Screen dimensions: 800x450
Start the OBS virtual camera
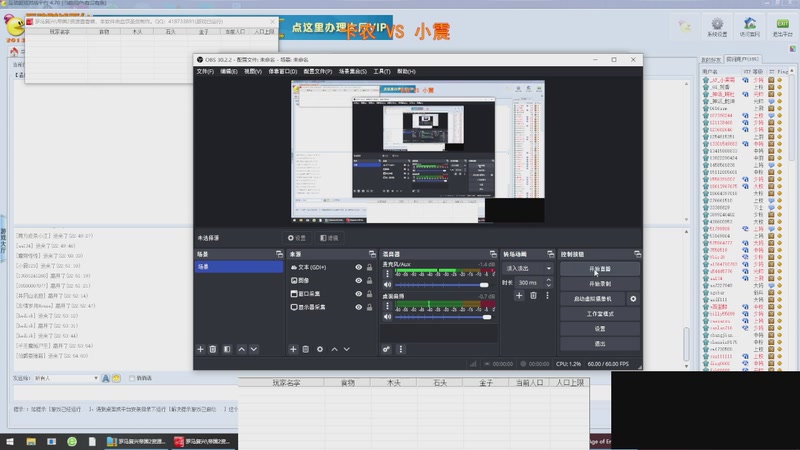[592, 299]
